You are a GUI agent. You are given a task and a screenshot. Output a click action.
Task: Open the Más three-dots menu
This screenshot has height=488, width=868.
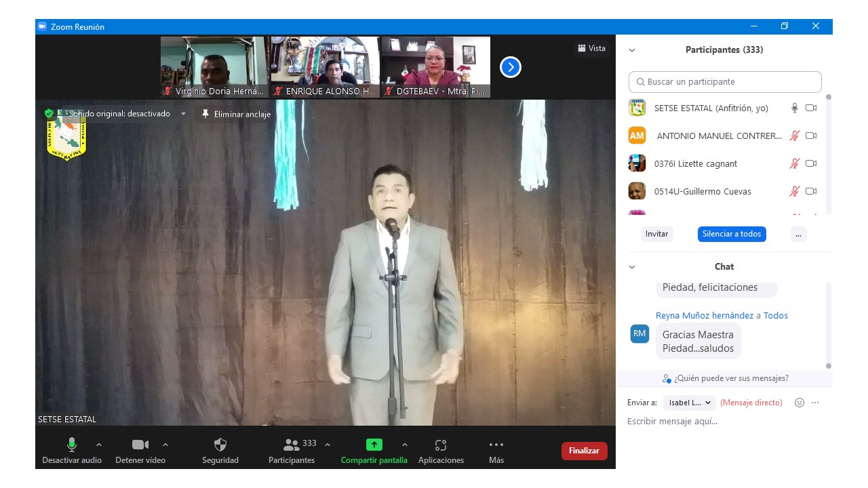pyautogui.click(x=496, y=445)
